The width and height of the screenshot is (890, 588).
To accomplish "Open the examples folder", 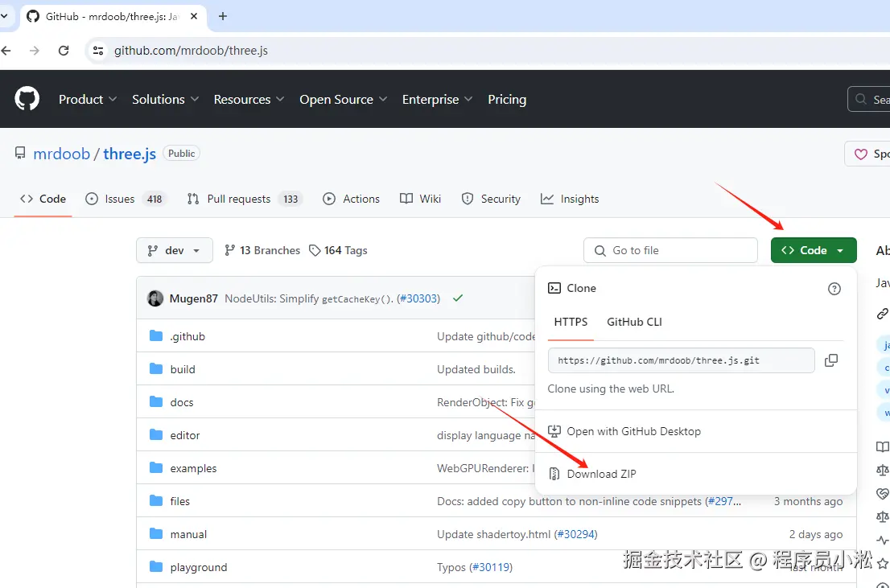I will tap(194, 468).
